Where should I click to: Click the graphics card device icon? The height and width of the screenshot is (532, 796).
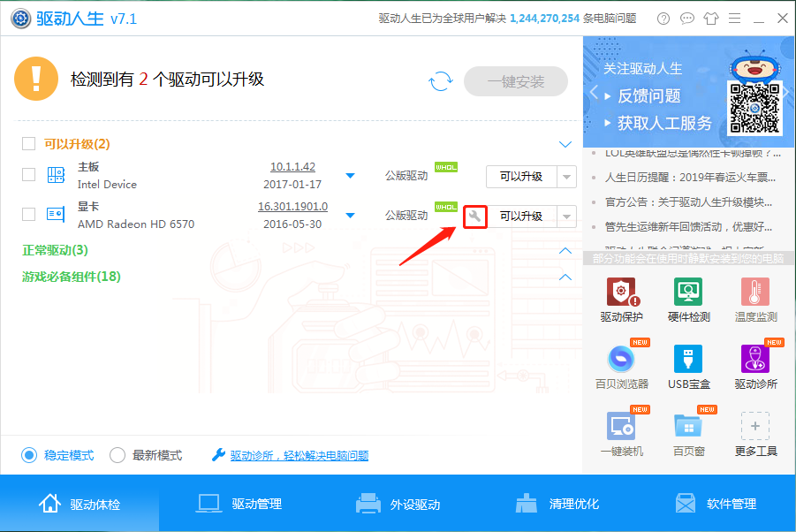(x=56, y=214)
